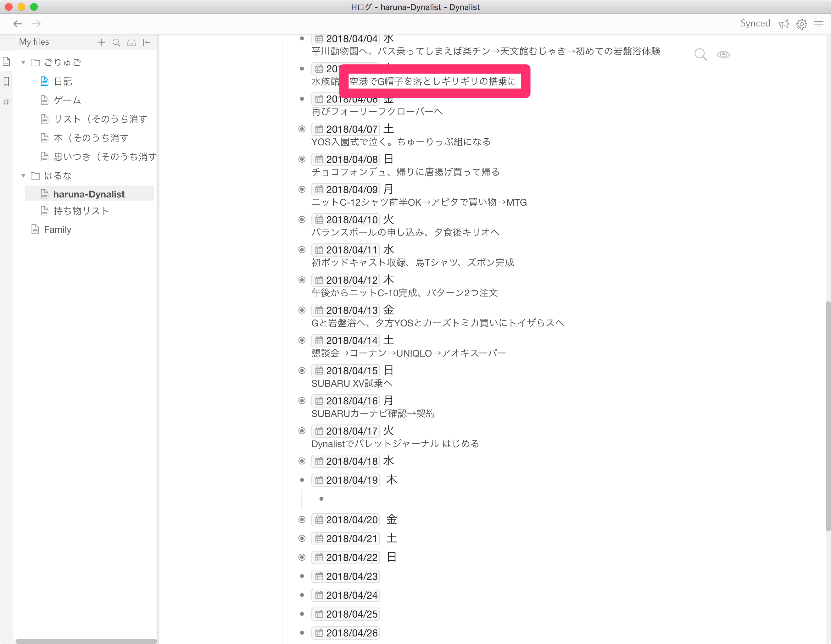Click the plus icon in My files
The image size is (831, 644).
[x=101, y=42]
